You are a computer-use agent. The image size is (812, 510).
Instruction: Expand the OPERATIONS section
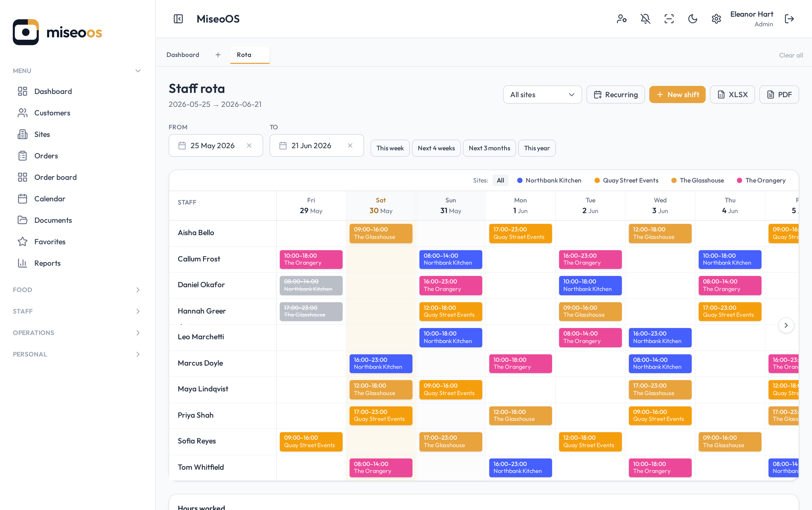[x=77, y=333]
